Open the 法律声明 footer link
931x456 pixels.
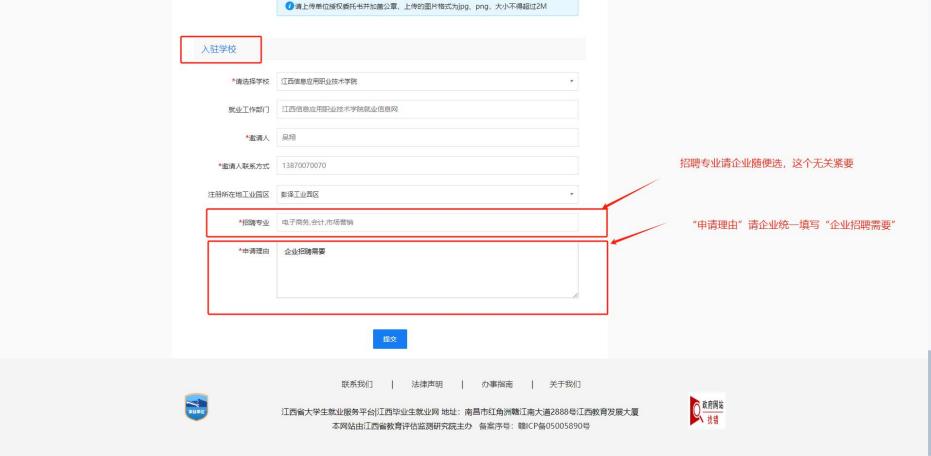click(427, 384)
